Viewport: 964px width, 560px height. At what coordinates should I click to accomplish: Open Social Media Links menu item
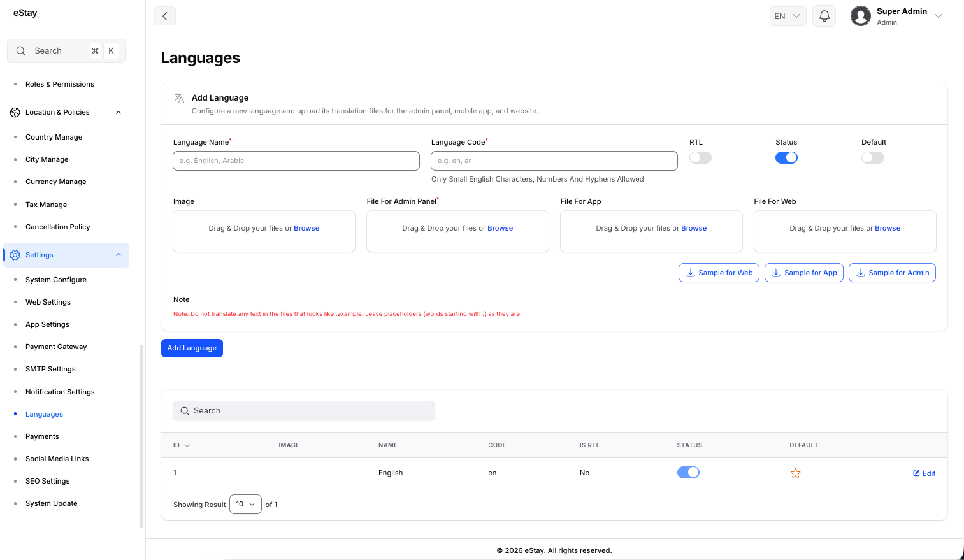57,459
